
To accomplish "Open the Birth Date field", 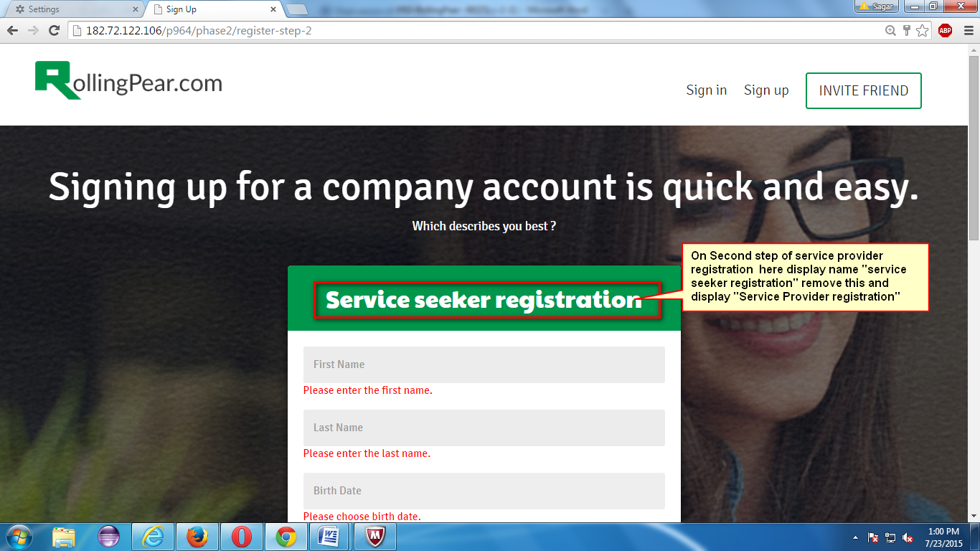I will (x=484, y=491).
